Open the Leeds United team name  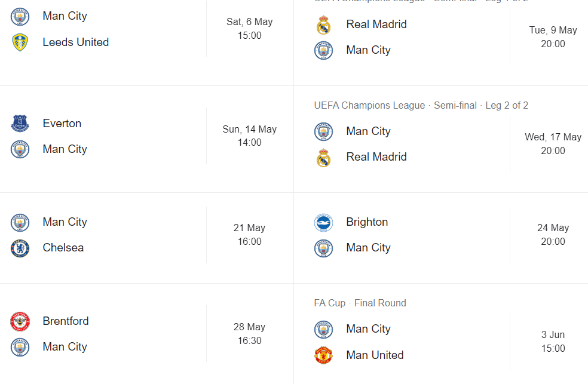click(75, 42)
